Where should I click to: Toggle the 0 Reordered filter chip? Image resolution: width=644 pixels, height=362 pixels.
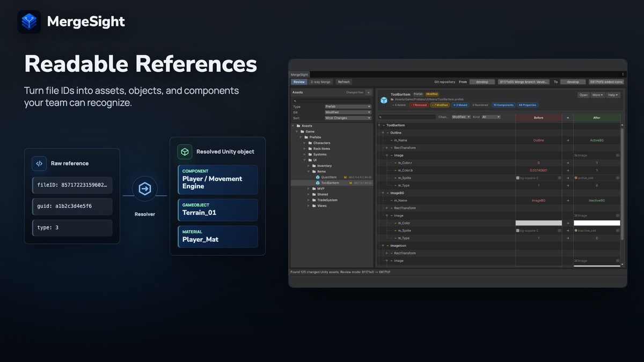point(480,105)
